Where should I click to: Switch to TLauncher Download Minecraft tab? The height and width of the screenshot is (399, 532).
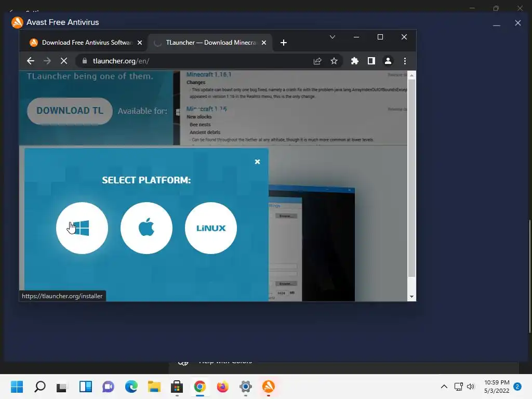pos(210,43)
